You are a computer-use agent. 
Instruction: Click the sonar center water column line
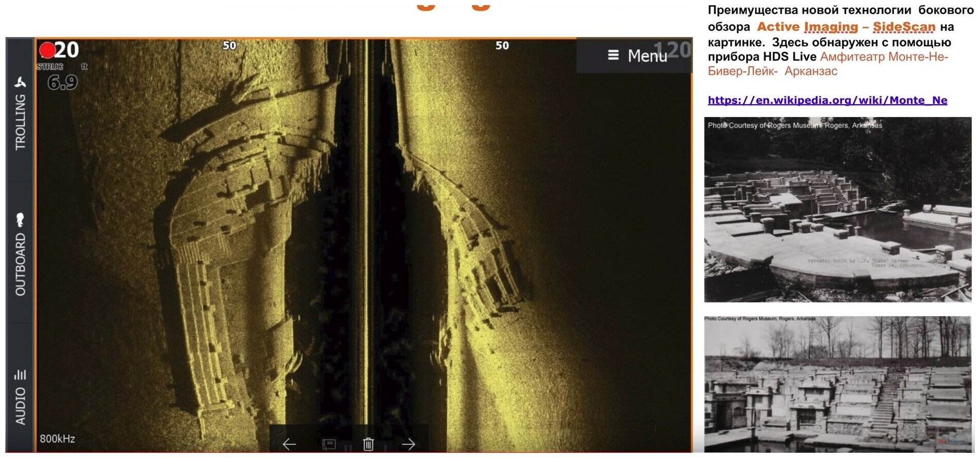click(x=366, y=231)
